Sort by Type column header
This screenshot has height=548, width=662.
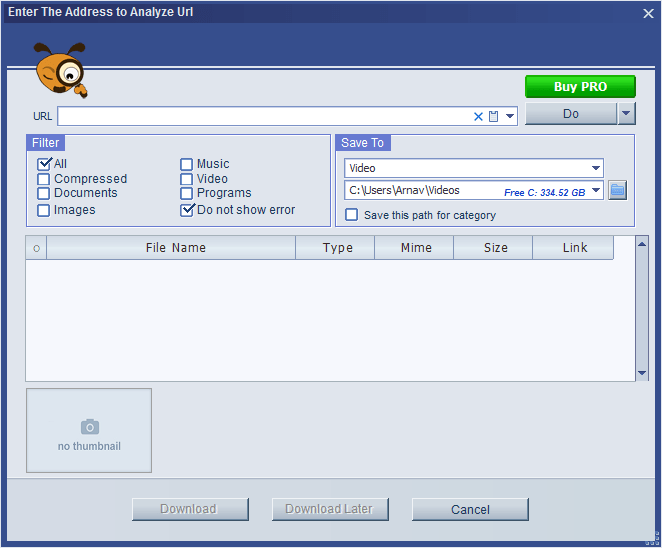coord(335,247)
